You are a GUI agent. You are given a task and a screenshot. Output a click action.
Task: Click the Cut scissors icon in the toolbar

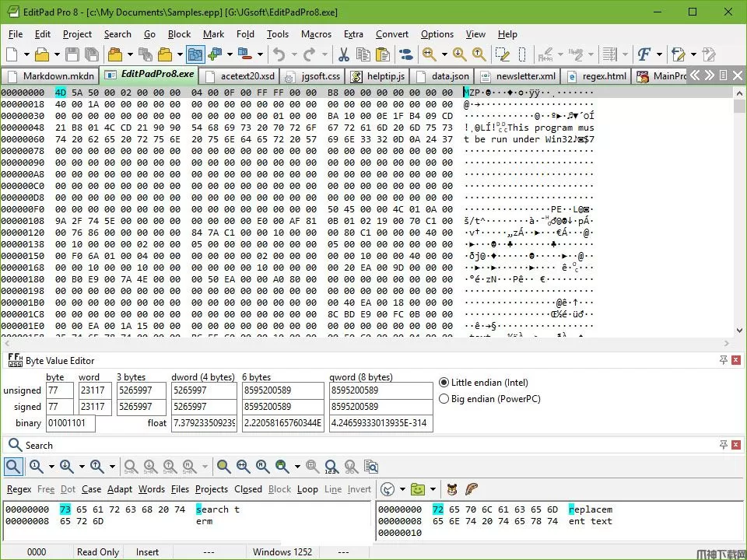[343, 54]
